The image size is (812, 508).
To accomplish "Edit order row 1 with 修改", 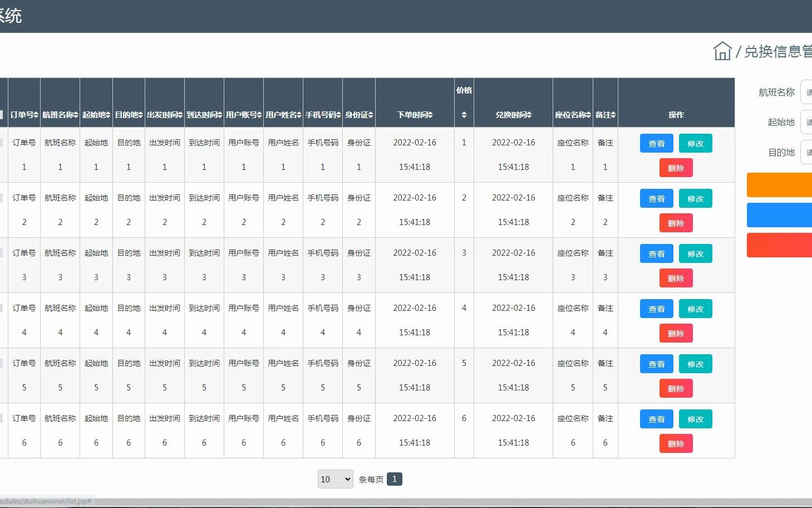I will point(696,143).
